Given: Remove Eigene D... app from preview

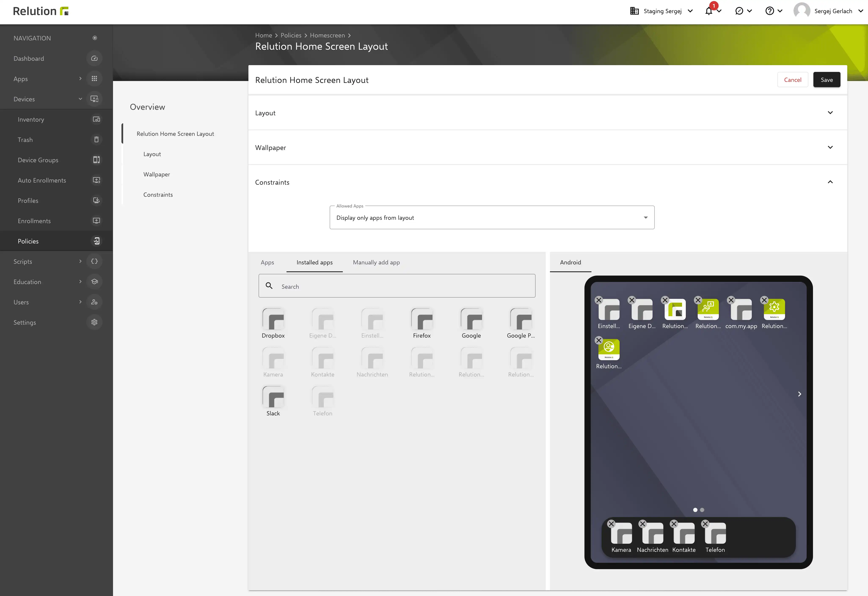Looking at the screenshot, I should point(632,300).
